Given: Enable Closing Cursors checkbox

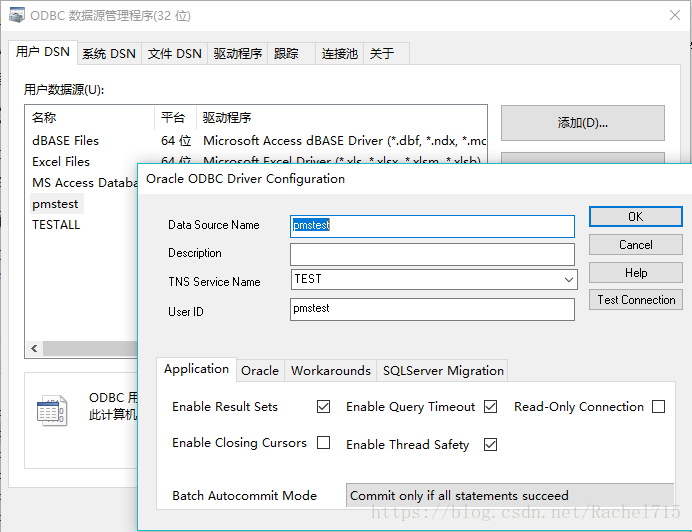Looking at the screenshot, I should [323, 442].
